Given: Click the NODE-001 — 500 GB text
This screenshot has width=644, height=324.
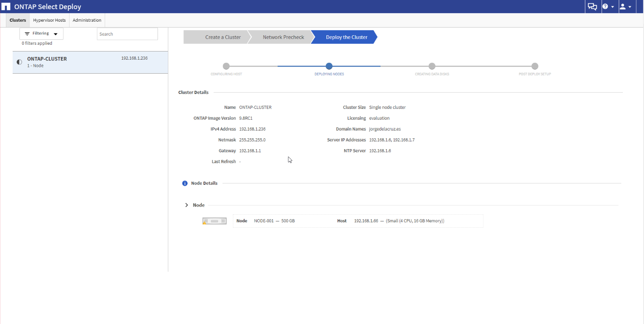Looking at the screenshot, I should click(274, 221).
